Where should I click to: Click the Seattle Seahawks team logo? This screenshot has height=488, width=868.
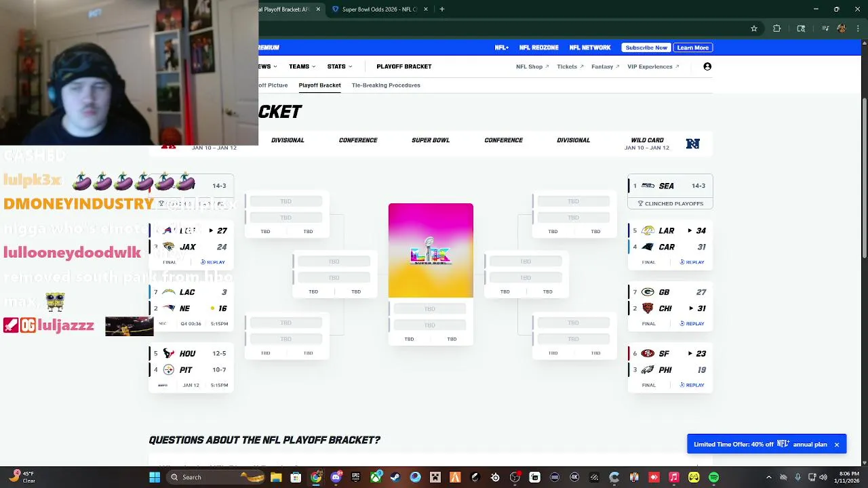[x=648, y=186]
